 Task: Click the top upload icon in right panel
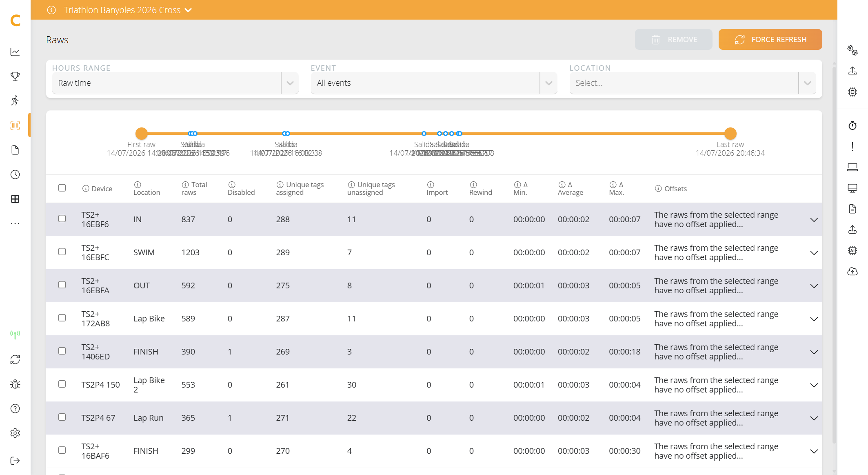852,71
